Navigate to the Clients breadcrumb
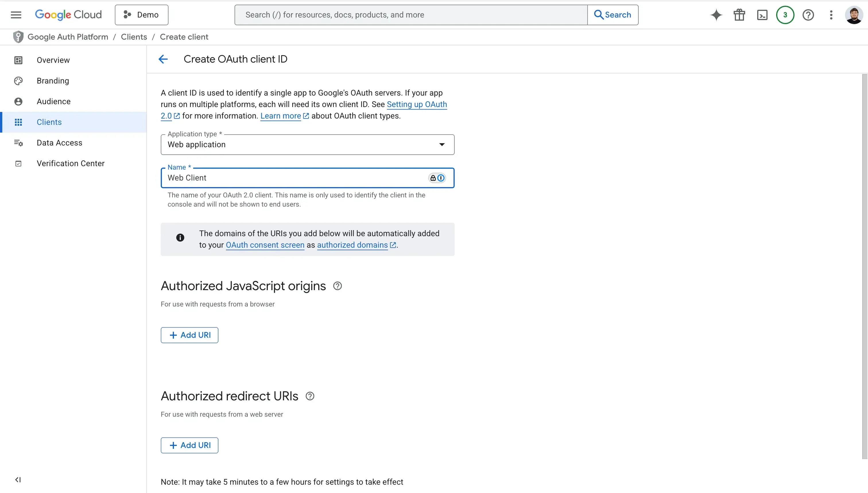The image size is (868, 493). tap(134, 36)
